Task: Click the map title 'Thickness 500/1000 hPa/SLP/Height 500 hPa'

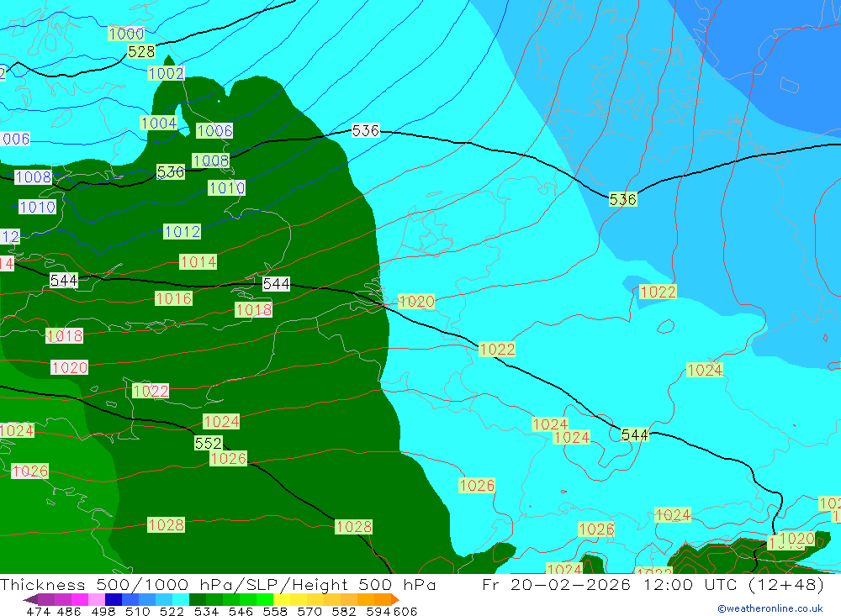Action: tap(218, 584)
